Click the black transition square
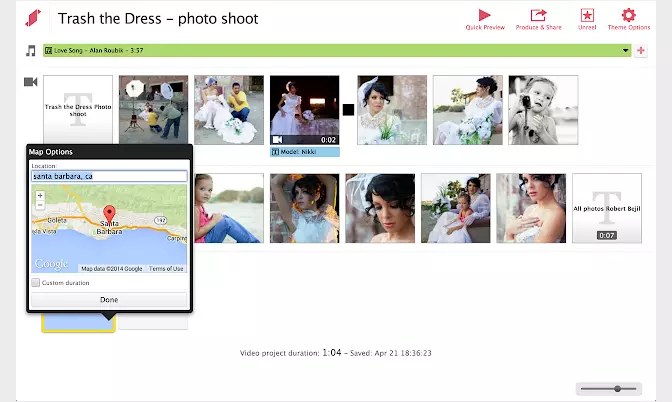This screenshot has height=402, width=672. [x=348, y=110]
